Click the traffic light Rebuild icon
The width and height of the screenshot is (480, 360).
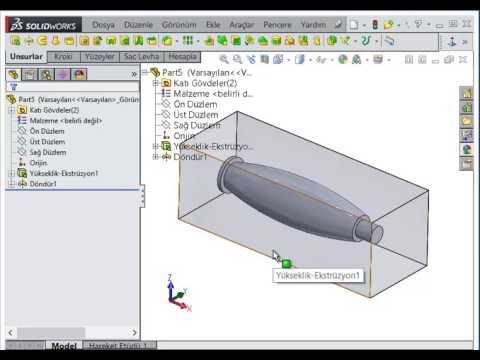click(x=375, y=25)
